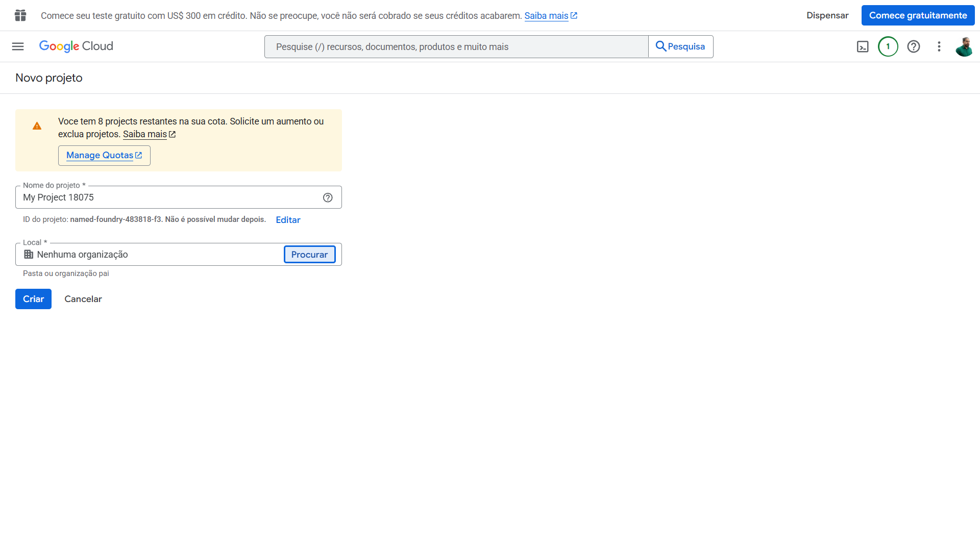Open the navigation menu
The height and width of the screenshot is (551, 980).
pos(17,46)
